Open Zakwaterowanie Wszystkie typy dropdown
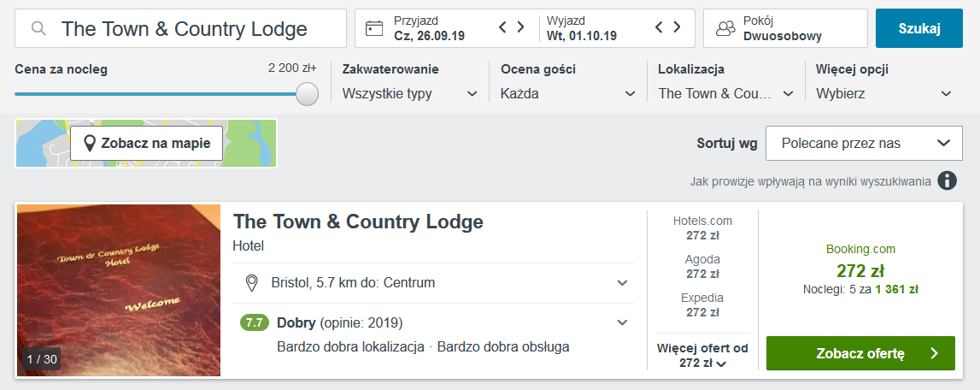The height and width of the screenshot is (390, 980). [x=409, y=94]
